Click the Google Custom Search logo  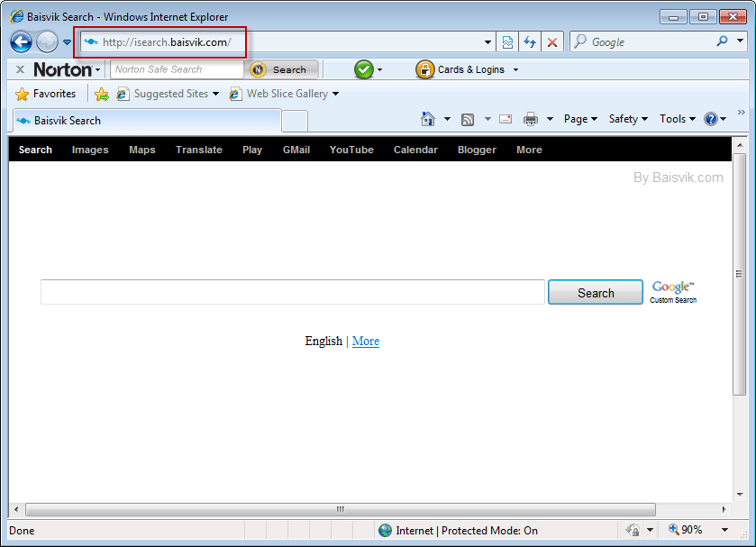pyautogui.click(x=673, y=292)
